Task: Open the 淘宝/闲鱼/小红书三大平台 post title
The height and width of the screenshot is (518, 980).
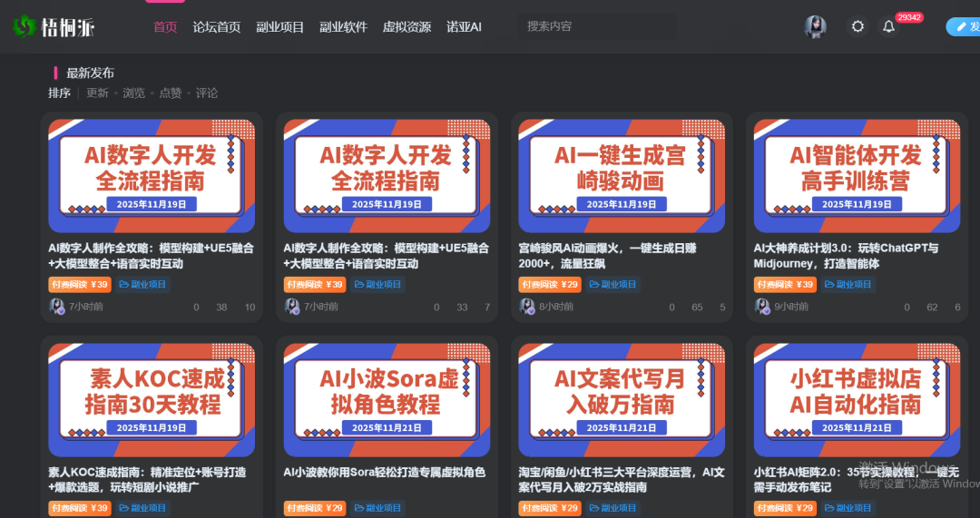Action: pyautogui.click(x=622, y=479)
